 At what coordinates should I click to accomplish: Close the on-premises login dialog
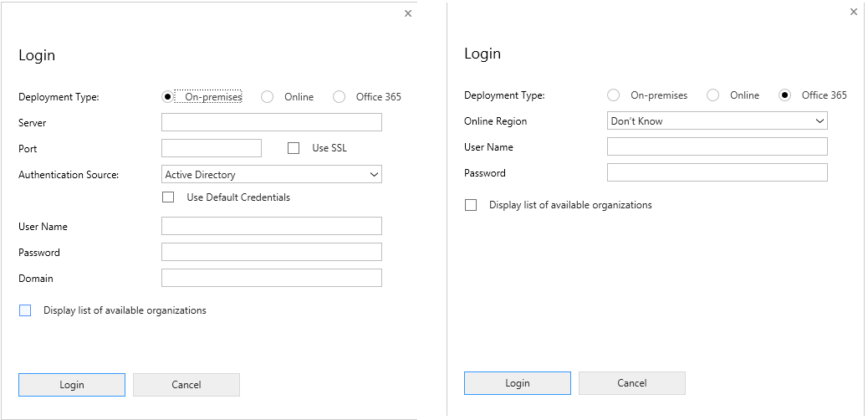[x=408, y=13]
